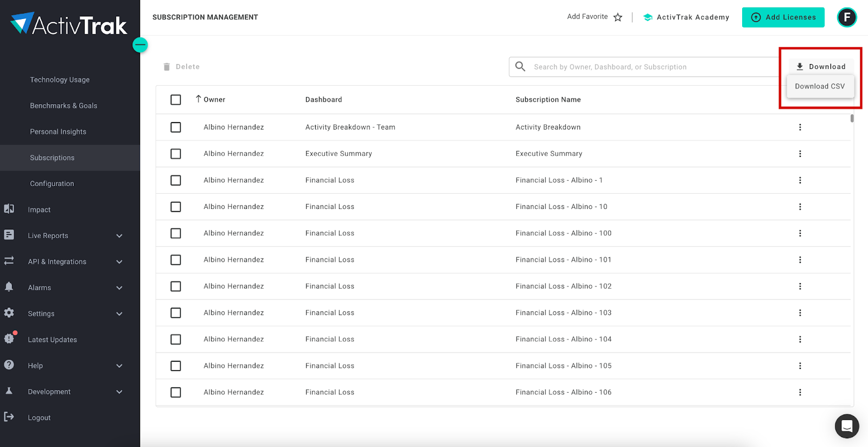Click the Help question mark icon
Screen dimensions: 868x447
click(9, 365)
